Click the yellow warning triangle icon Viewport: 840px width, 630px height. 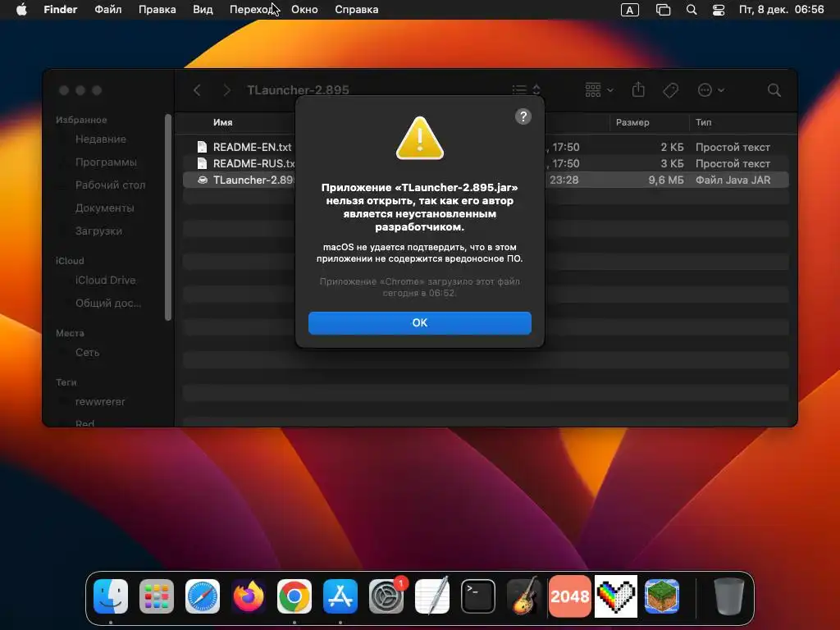tap(419, 138)
